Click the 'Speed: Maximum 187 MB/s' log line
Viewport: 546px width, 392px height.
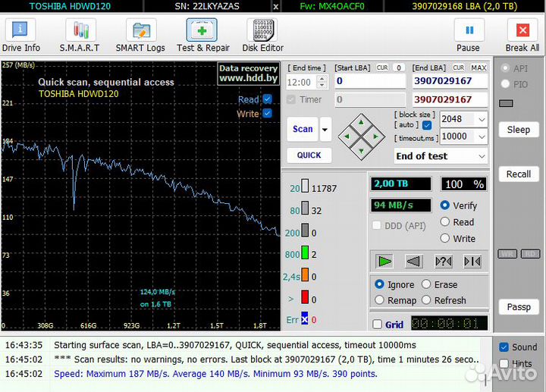[x=215, y=374]
